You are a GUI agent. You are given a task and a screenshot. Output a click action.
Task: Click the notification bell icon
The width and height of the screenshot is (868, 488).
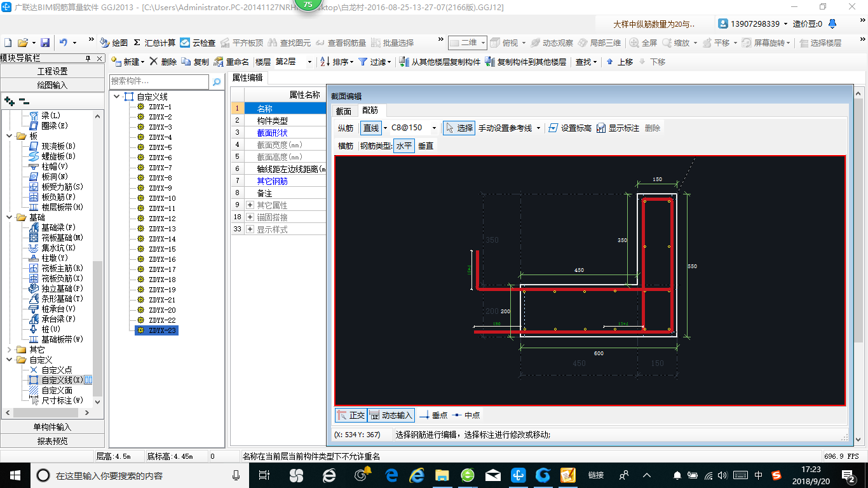tap(832, 24)
